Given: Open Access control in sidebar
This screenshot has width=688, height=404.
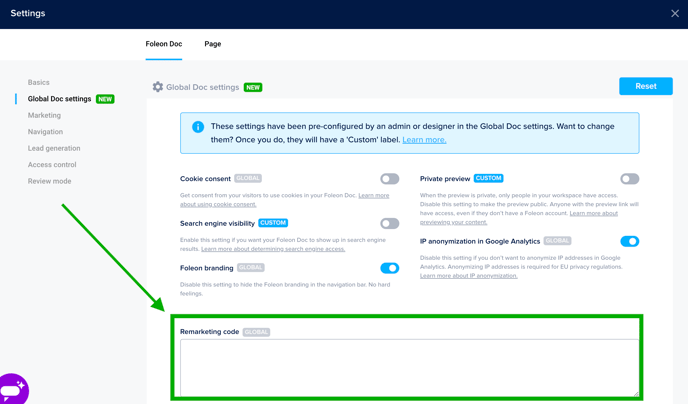Looking at the screenshot, I should [52, 165].
